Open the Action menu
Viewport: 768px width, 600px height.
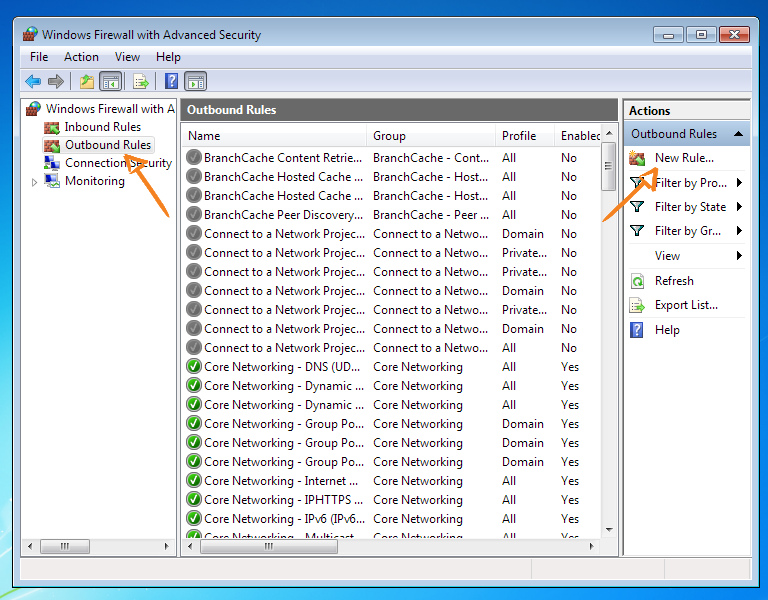81,57
